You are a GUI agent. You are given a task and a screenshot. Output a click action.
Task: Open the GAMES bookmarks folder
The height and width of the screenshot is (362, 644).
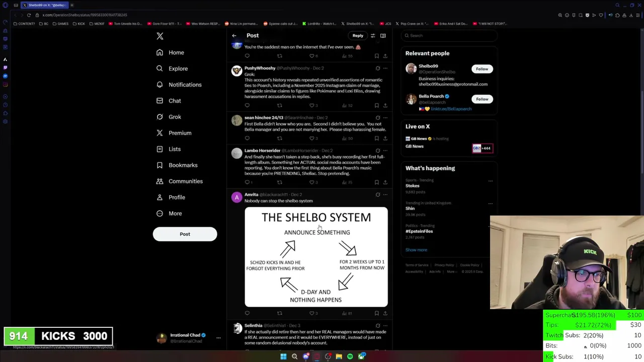(60, 24)
